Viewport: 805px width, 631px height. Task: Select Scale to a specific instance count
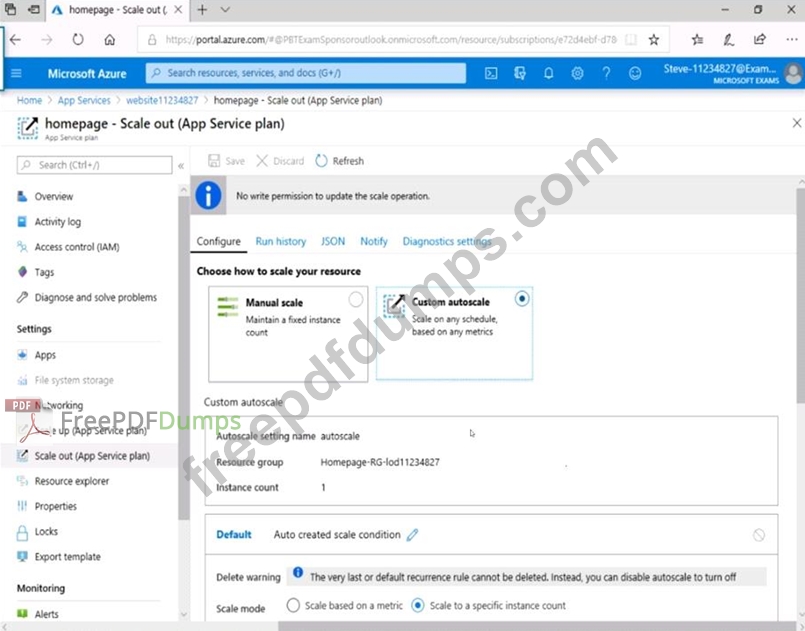click(x=418, y=606)
